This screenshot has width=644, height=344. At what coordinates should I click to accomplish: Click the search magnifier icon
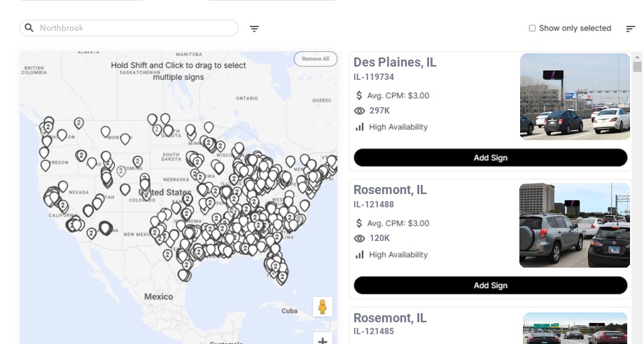click(29, 28)
